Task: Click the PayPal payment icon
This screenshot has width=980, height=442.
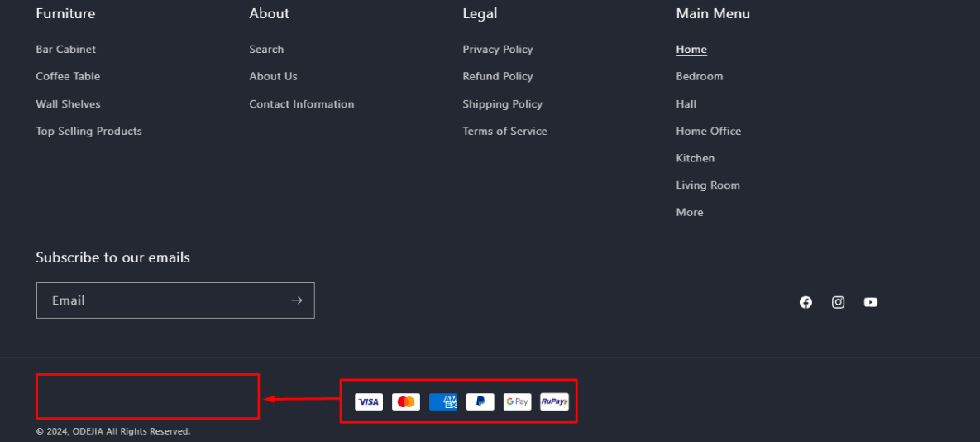Action: click(480, 402)
